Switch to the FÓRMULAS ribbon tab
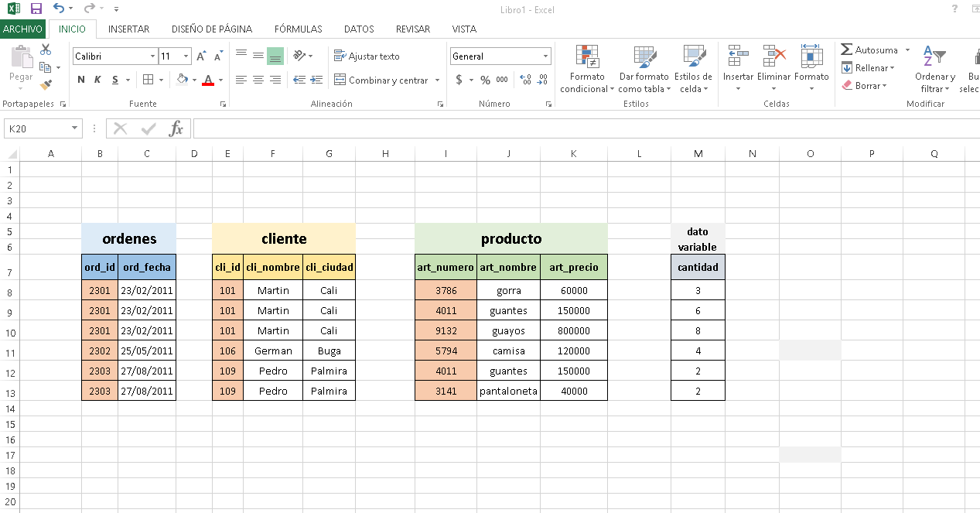Image resolution: width=980 pixels, height=513 pixels. click(x=298, y=29)
